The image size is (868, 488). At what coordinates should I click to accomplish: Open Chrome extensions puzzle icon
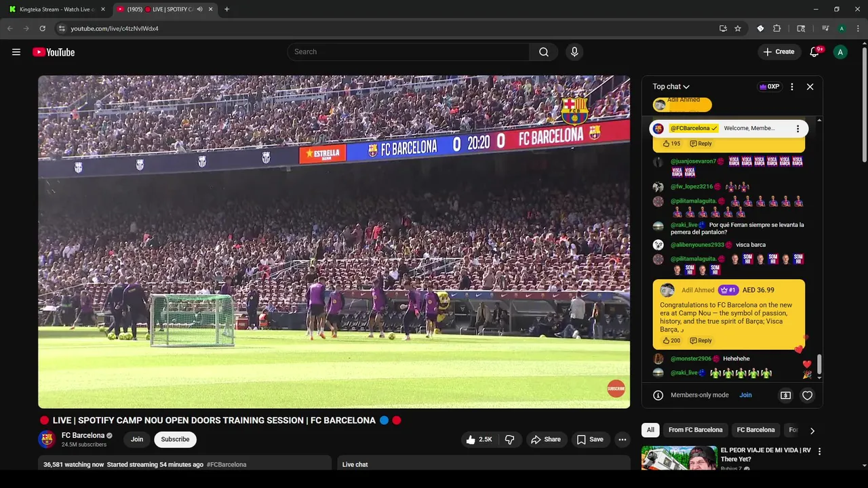pos(777,28)
